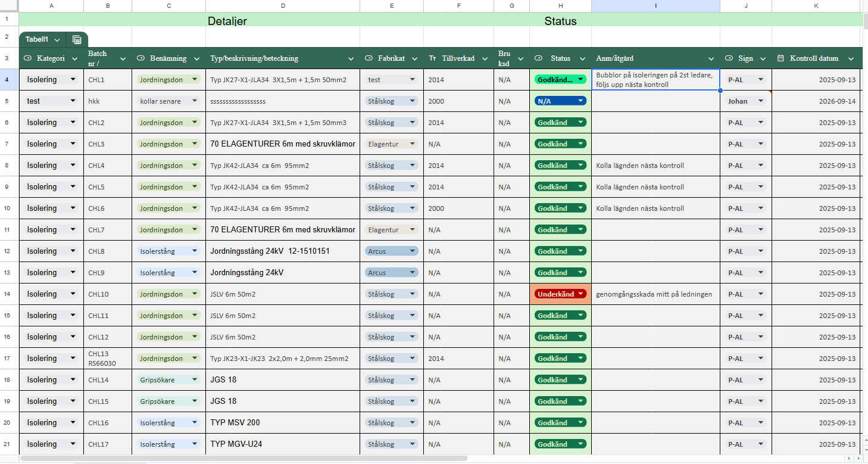Open the Gripsökare benämning dropdown in row 18
The height and width of the screenshot is (464, 868).
point(169,380)
